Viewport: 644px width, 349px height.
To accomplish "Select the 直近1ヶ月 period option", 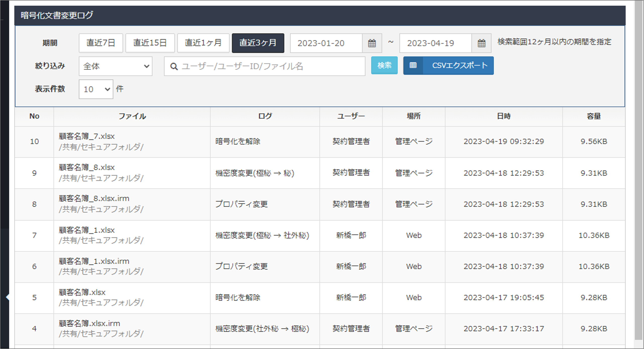I will coord(203,43).
